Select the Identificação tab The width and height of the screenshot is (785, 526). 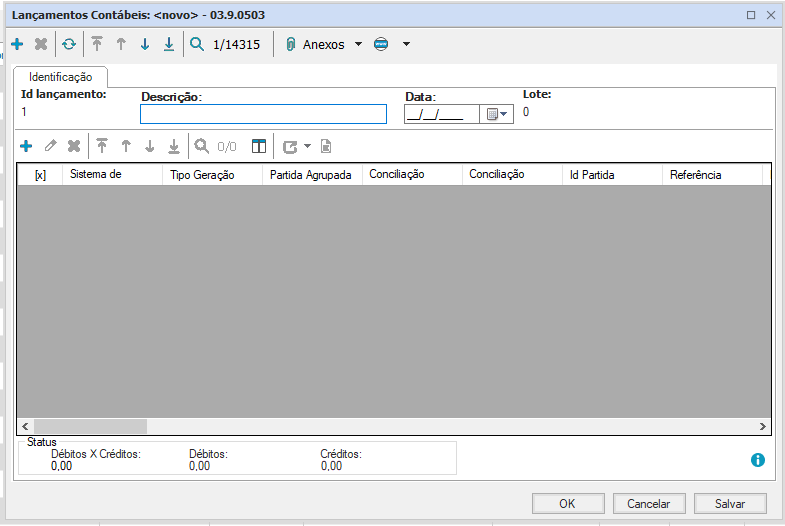(61, 77)
